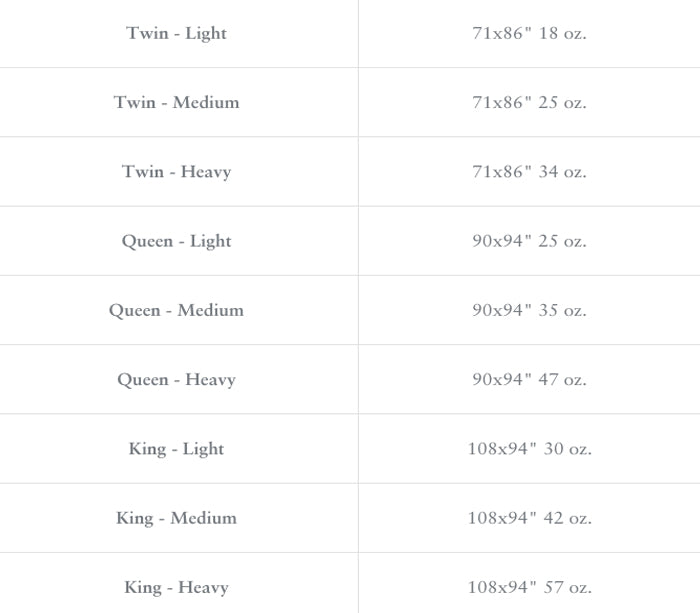Click the 108x94" 57 oz. value
Image resolution: width=700 pixels, height=613 pixels.
(529, 587)
